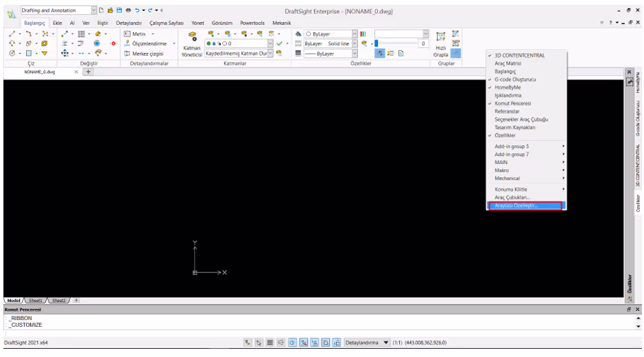Open Drafting and Annotation workspace dropdown
The image size is (644, 357).
[x=94, y=10]
